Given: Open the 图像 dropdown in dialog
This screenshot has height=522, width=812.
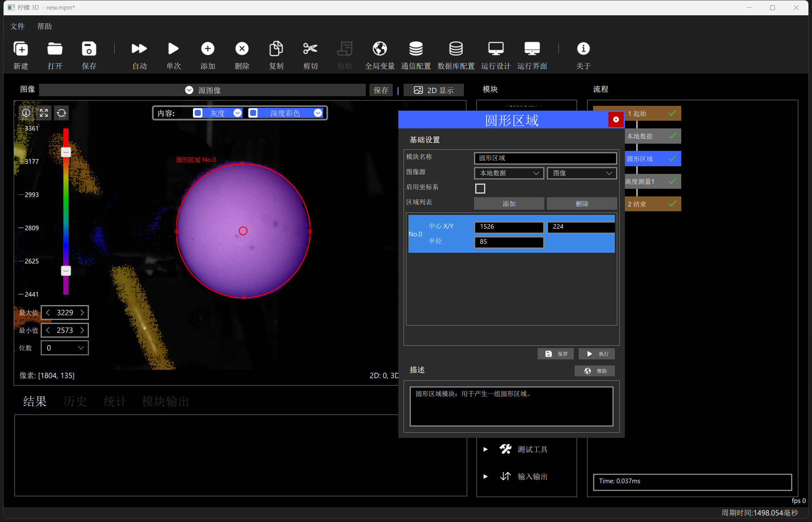Looking at the screenshot, I should [x=582, y=173].
